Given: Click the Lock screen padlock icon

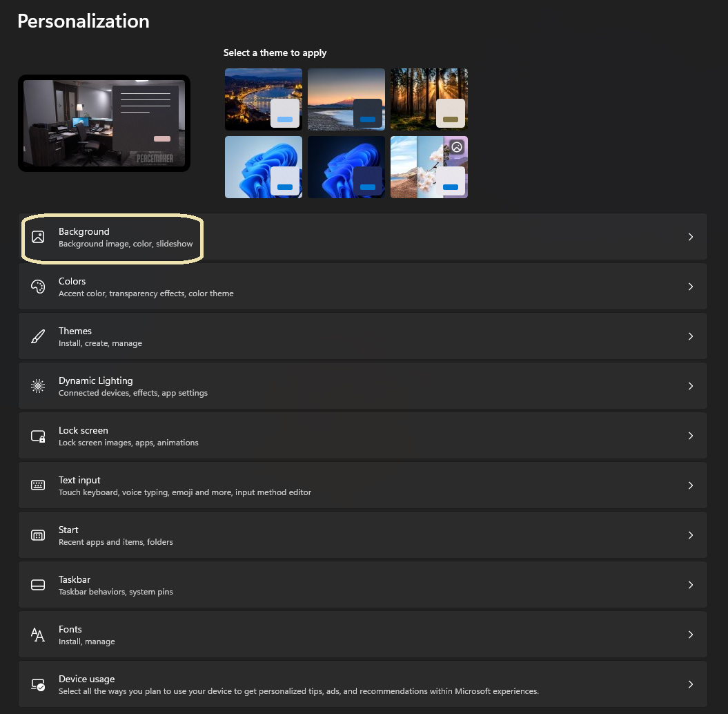Looking at the screenshot, I should [38, 435].
